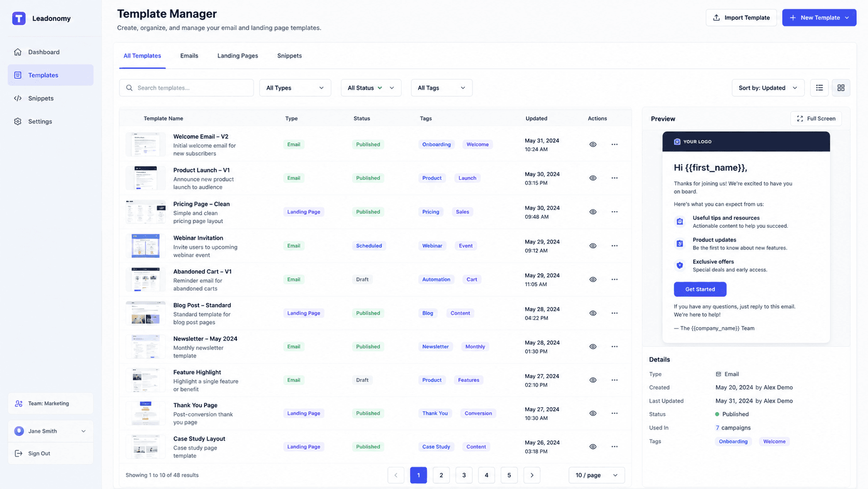Click the Template Name column header
Image resolution: width=868 pixels, height=489 pixels.
(163, 118)
